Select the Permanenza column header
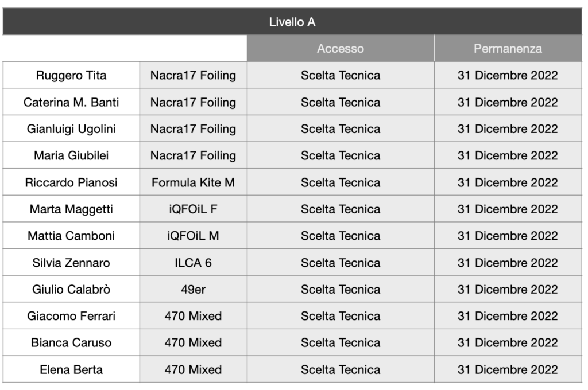This screenshot has height=390, width=588. [507, 49]
